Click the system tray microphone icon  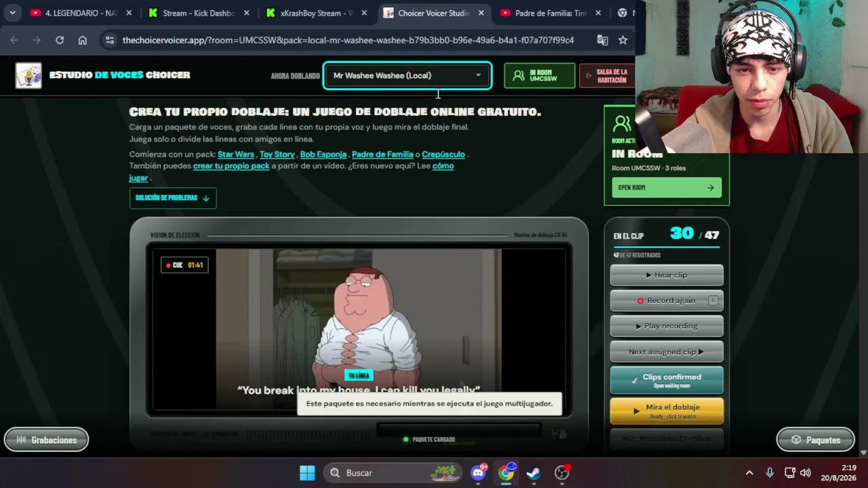pos(770,472)
